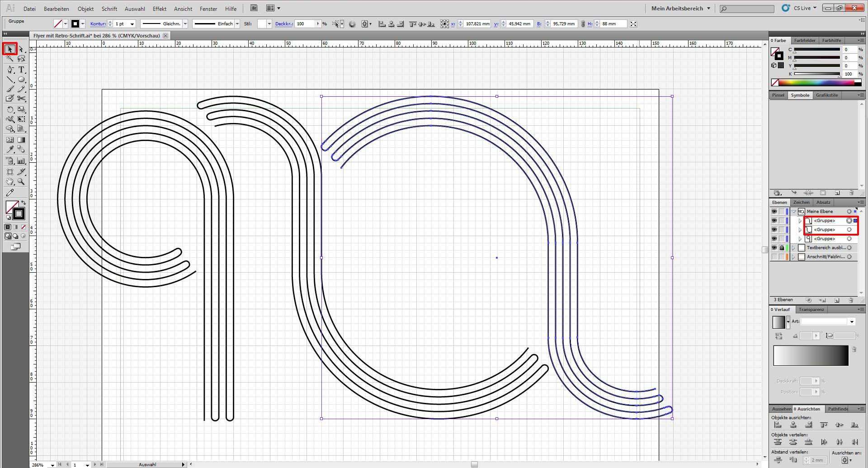Hide the Meine Ebene layer

pos(774,212)
